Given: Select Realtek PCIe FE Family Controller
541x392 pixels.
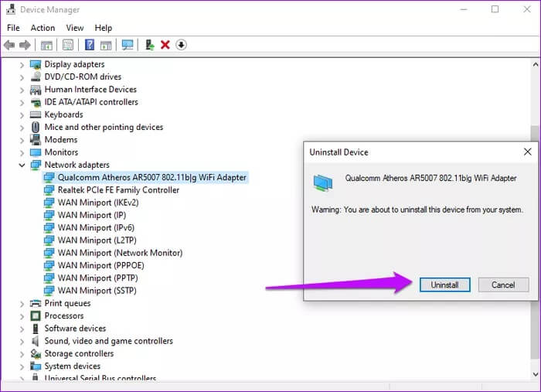Looking at the screenshot, I should click(118, 190).
